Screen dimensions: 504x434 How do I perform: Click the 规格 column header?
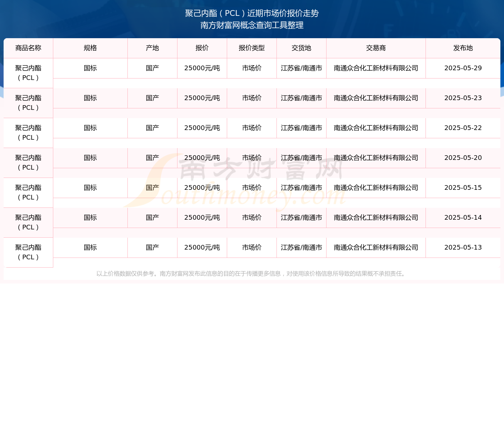point(90,48)
